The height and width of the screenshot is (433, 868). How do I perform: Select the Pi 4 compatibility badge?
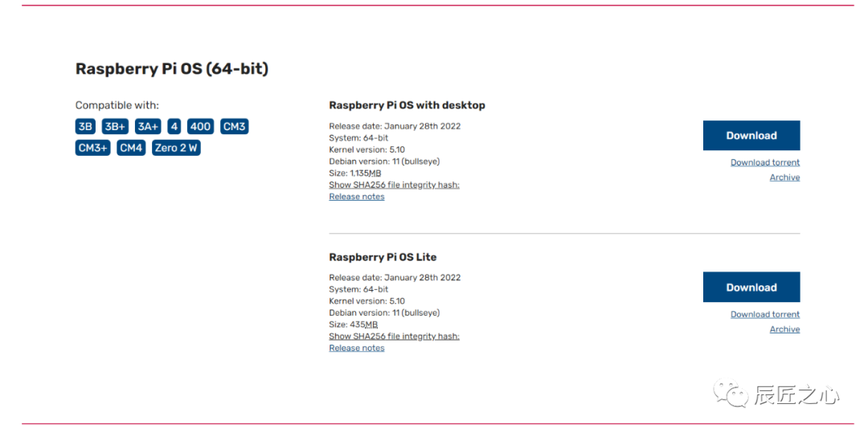point(174,126)
